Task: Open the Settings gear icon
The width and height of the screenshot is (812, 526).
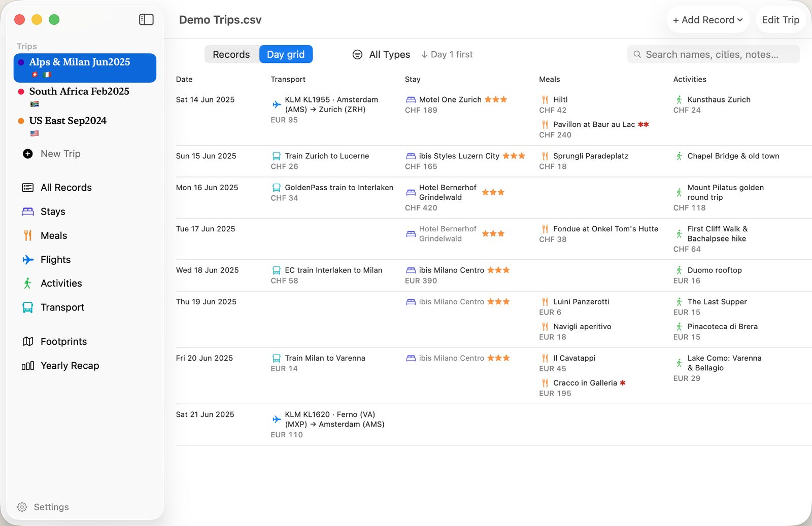Action: 22,507
